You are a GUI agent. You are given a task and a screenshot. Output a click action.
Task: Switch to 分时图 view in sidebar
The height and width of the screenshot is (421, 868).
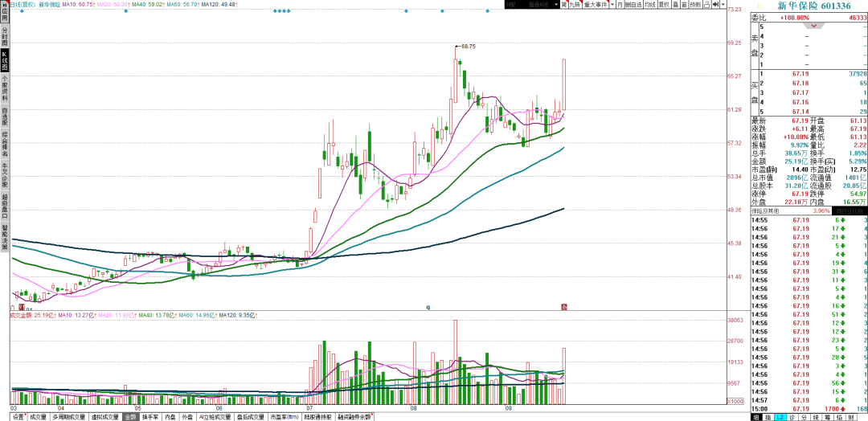[5, 35]
